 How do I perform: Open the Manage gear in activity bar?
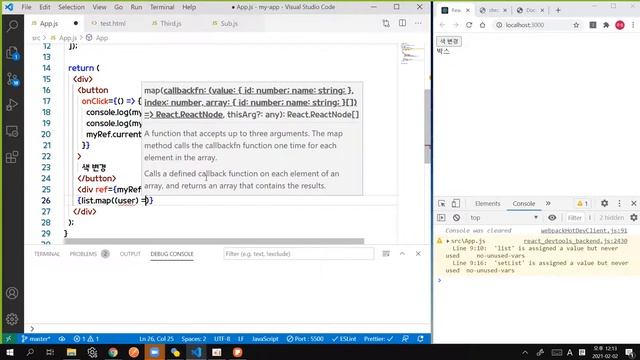coord(12,319)
